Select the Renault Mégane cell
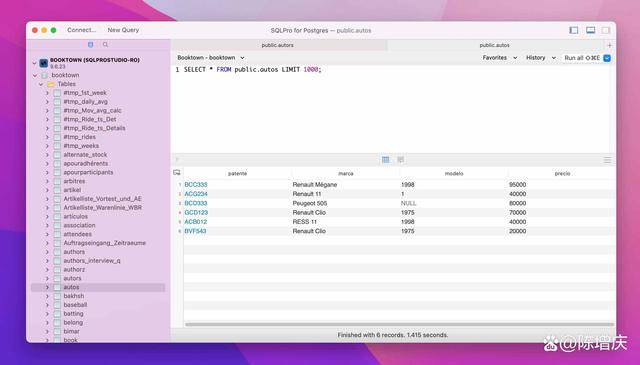This screenshot has height=365, width=640. pyautogui.click(x=315, y=185)
